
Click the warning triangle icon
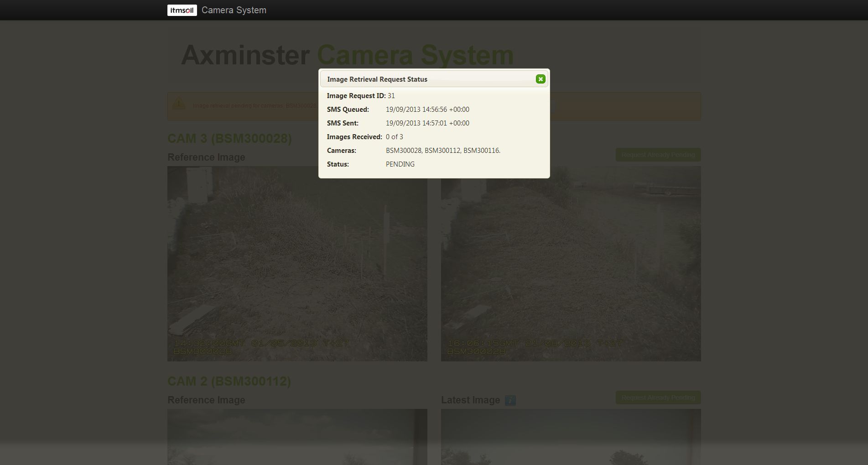pos(179,104)
